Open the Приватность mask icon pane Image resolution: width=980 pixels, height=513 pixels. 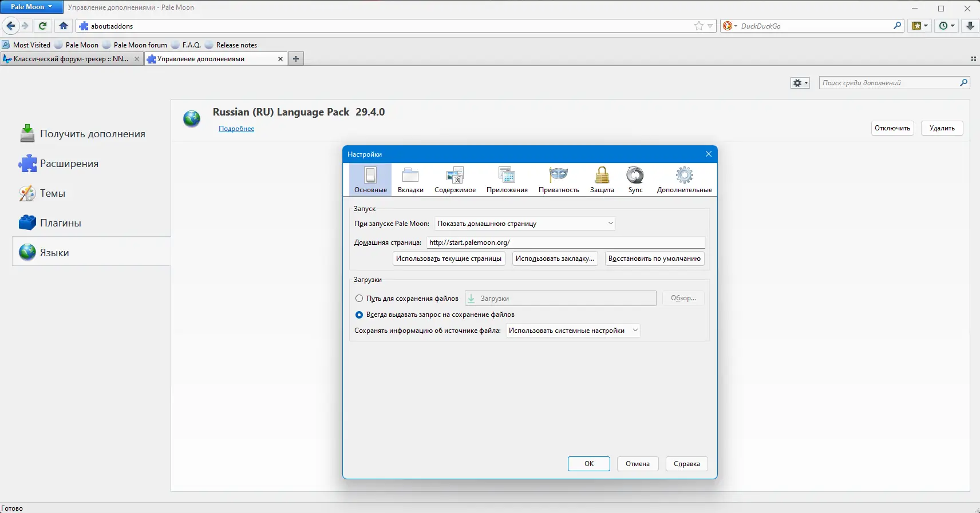click(x=559, y=180)
